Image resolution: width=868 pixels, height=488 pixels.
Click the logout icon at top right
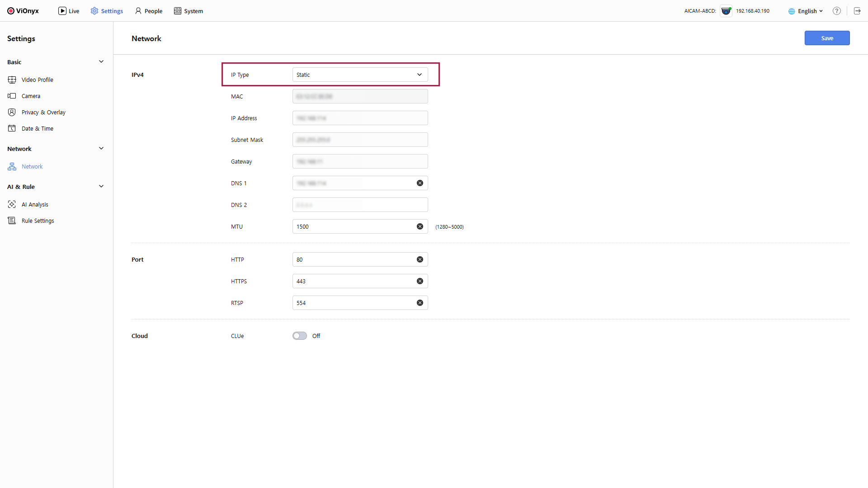pyautogui.click(x=857, y=11)
